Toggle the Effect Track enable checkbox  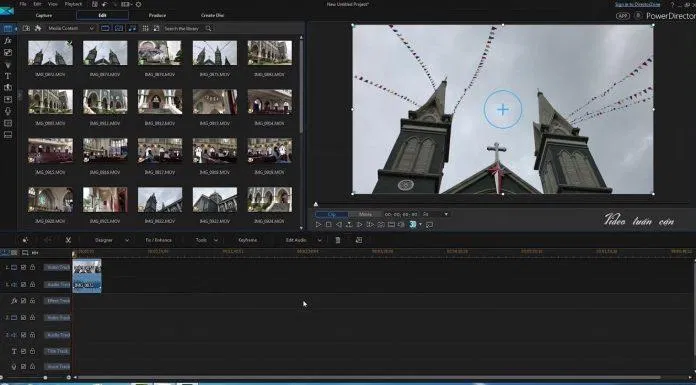pyautogui.click(x=23, y=301)
